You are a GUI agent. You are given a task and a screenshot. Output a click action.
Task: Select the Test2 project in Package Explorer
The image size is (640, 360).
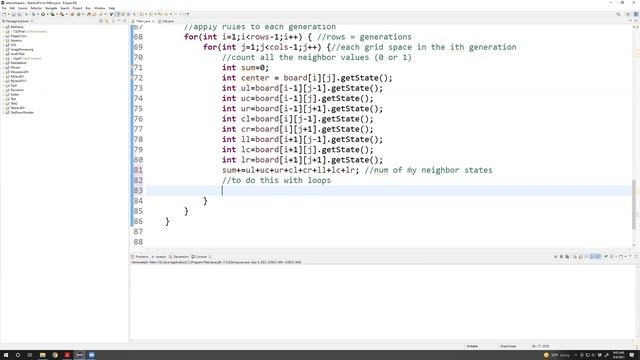[14, 103]
